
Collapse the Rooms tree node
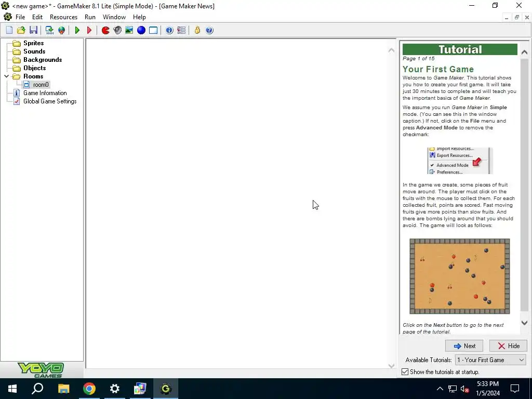6,76
